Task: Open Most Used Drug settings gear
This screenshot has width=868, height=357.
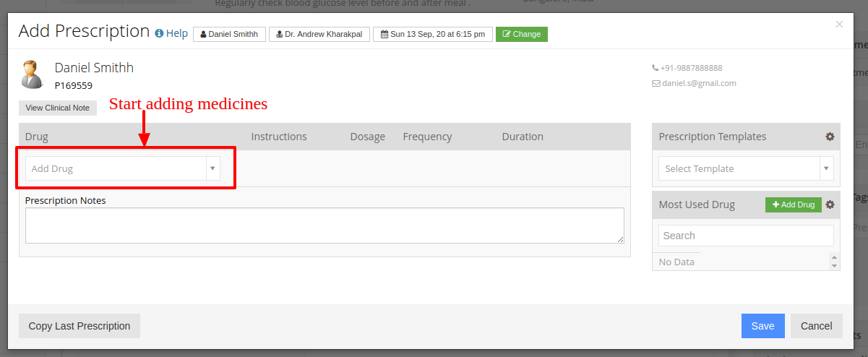Action: coord(830,205)
